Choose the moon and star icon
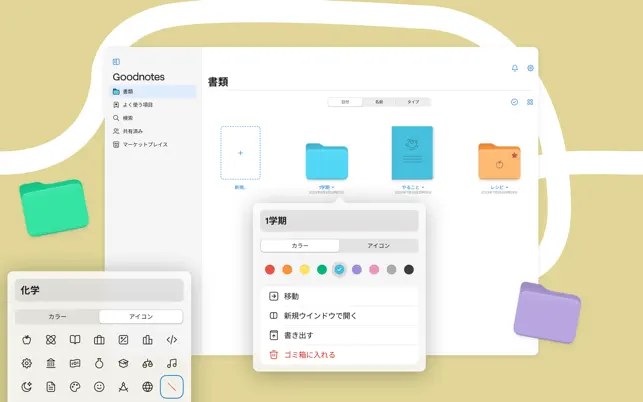Image resolution: width=643 pixels, height=402 pixels. click(x=27, y=386)
